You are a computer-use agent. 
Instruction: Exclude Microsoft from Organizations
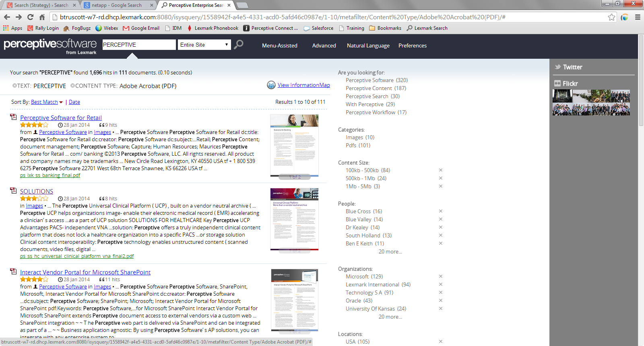coord(441,276)
